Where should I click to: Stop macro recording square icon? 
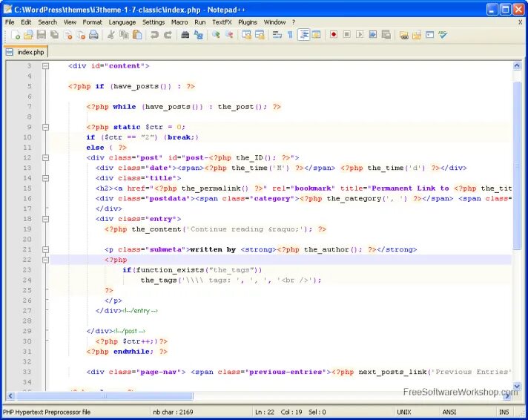click(x=346, y=35)
